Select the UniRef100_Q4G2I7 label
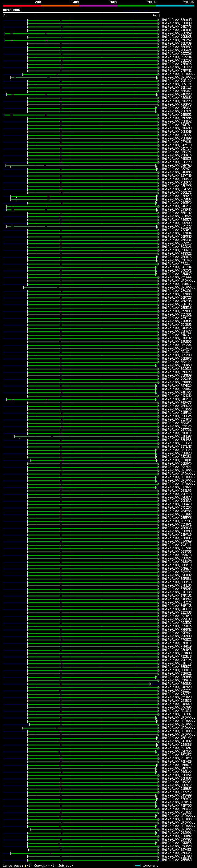The image size is (197, 868). coord(177,206)
